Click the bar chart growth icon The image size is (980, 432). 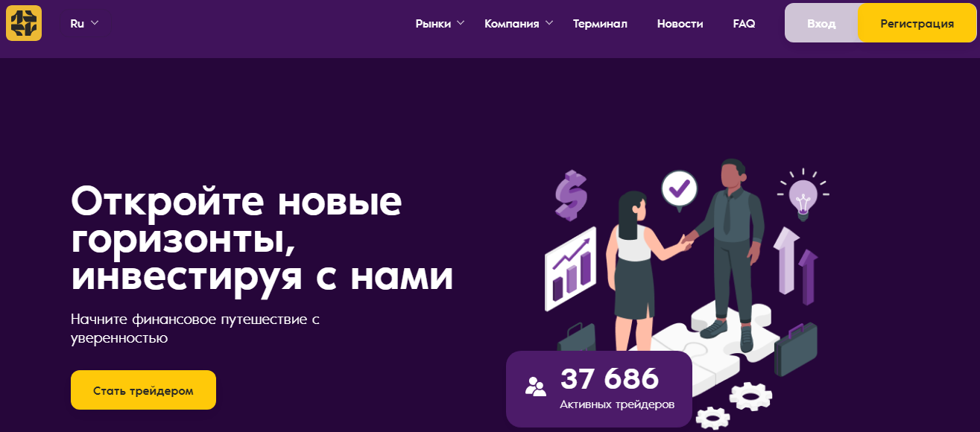point(570,268)
